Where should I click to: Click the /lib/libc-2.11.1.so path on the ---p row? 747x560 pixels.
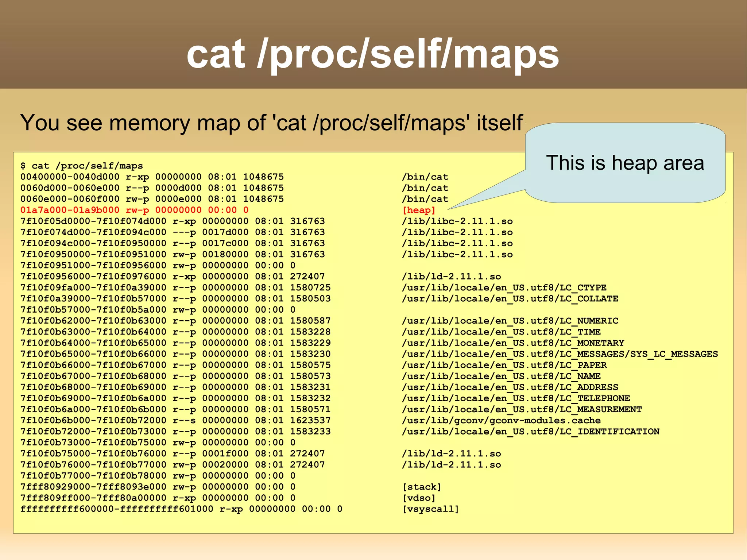[457, 232]
